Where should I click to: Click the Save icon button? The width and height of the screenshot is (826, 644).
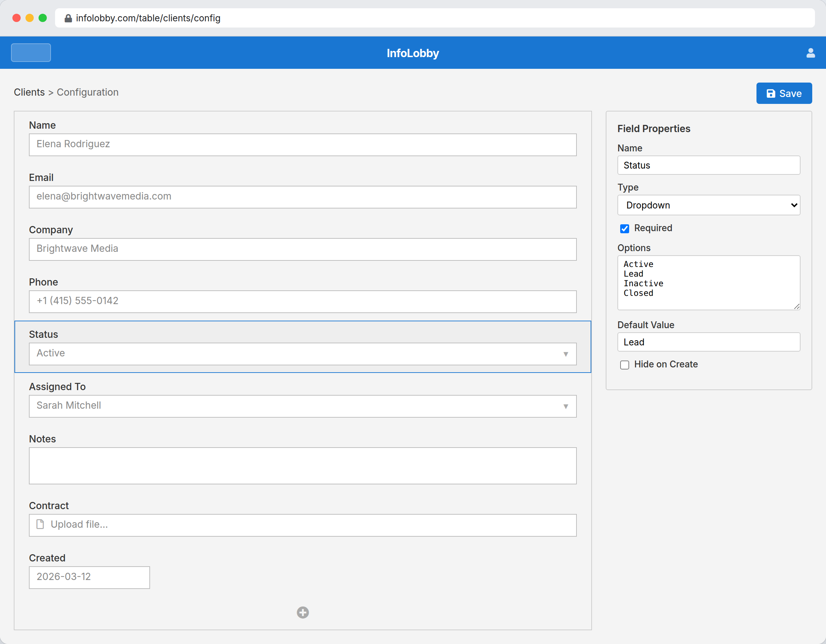(x=771, y=93)
